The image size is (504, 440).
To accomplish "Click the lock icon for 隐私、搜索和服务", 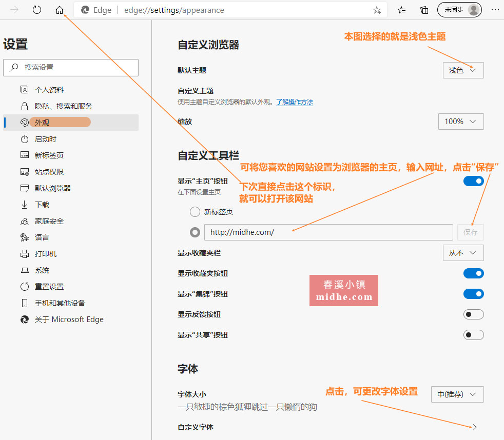I will click(x=25, y=106).
